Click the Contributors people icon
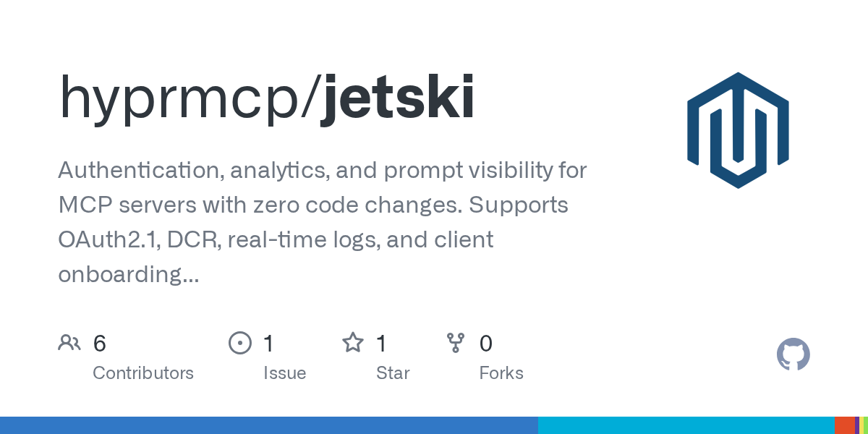The height and width of the screenshot is (434, 868). click(x=69, y=343)
